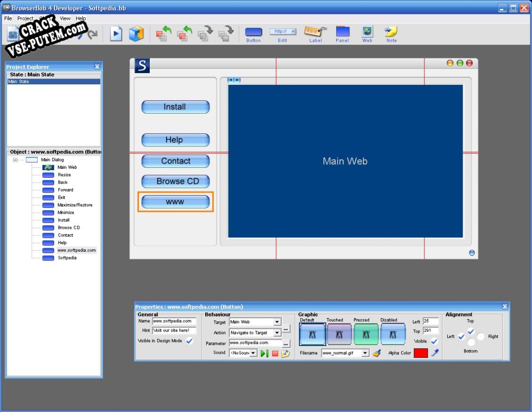Click the Bring Forward toolbar icon
Screen dimensions: 532x412
pyautogui.click(x=184, y=34)
